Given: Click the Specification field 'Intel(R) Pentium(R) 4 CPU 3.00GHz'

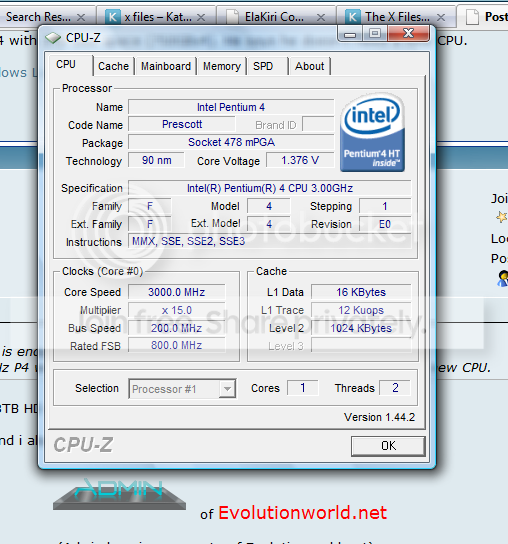Looking at the screenshot, I should (x=270, y=188).
